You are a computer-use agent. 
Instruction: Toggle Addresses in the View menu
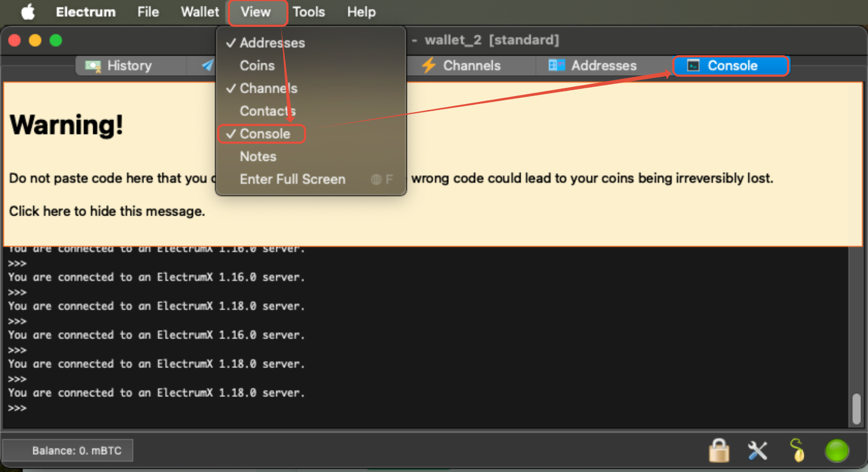pos(310,43)
